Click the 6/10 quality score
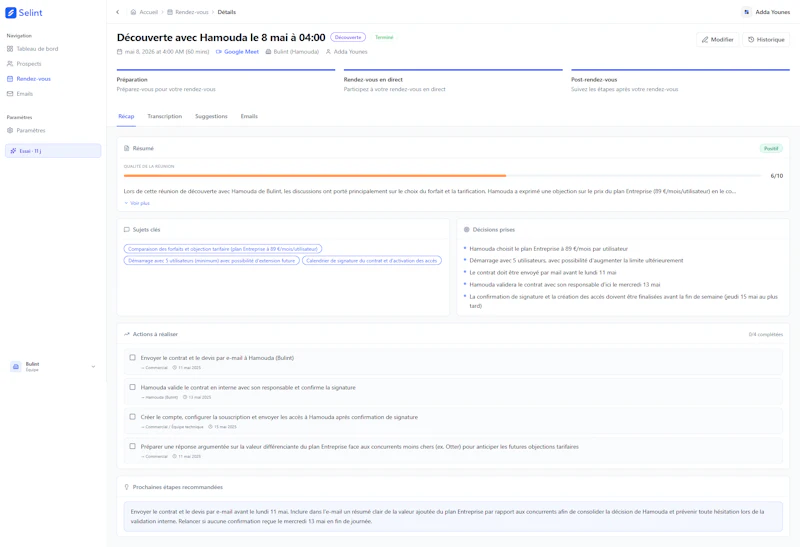 777,176
